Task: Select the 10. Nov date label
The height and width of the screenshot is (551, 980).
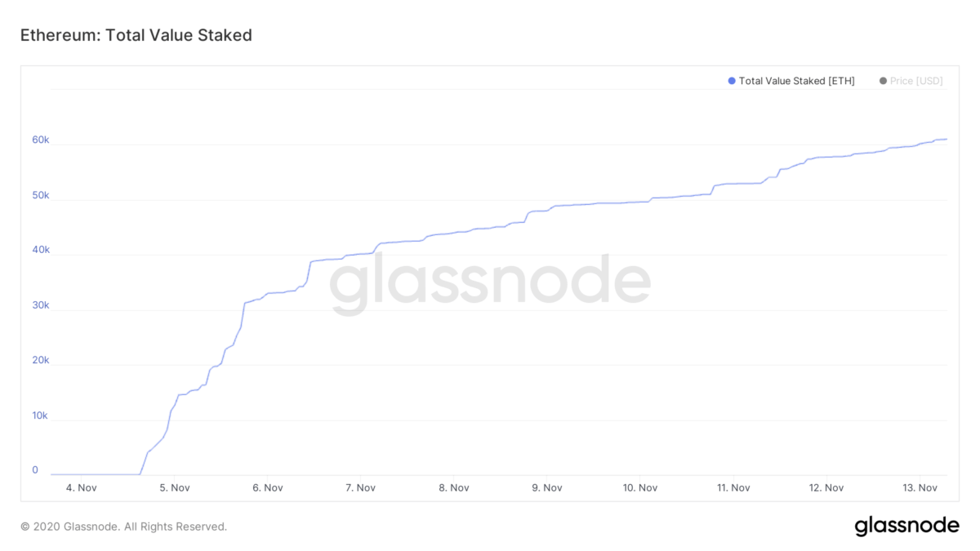Action: point(640,487)
